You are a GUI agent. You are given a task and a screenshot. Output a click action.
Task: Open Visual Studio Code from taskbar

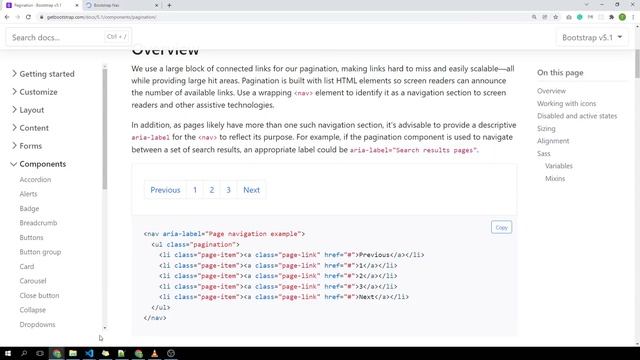[89, 353]
